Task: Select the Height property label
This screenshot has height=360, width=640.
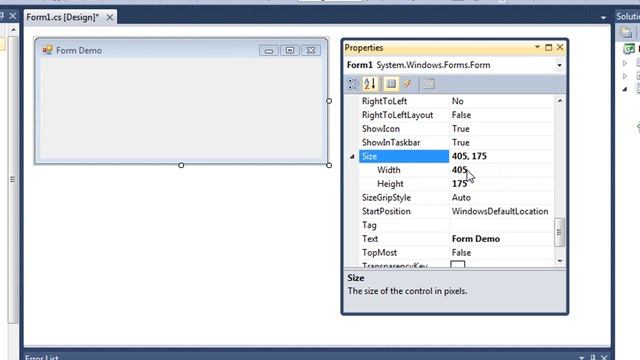Action: coord(390,184)
